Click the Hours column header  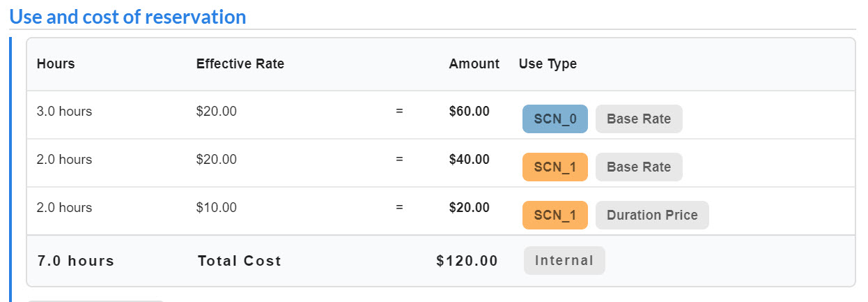point(56,63)
